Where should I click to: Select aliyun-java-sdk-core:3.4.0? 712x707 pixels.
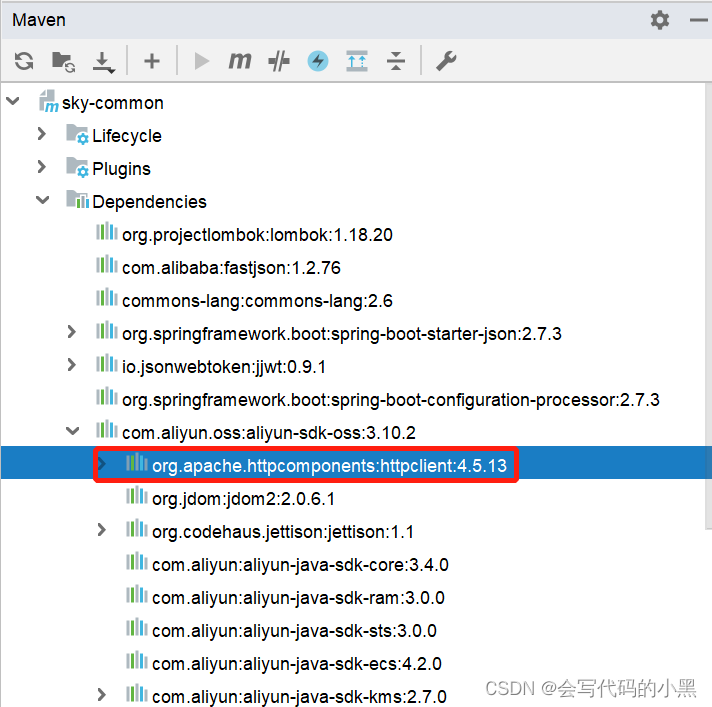(300, 565)
